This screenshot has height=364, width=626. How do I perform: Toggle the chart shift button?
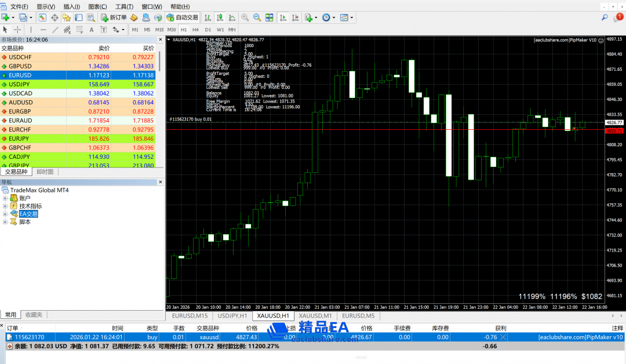pyautogui.click(x=295, y=17)
